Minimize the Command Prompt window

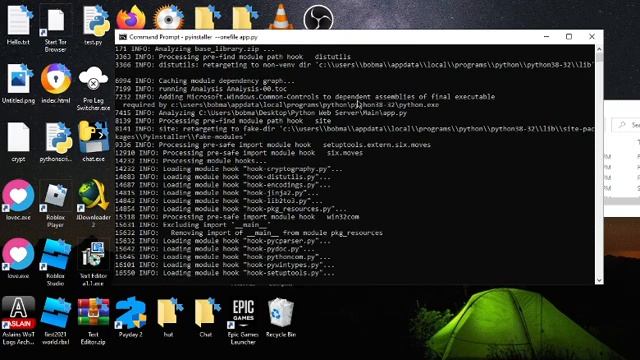point(547,37)
